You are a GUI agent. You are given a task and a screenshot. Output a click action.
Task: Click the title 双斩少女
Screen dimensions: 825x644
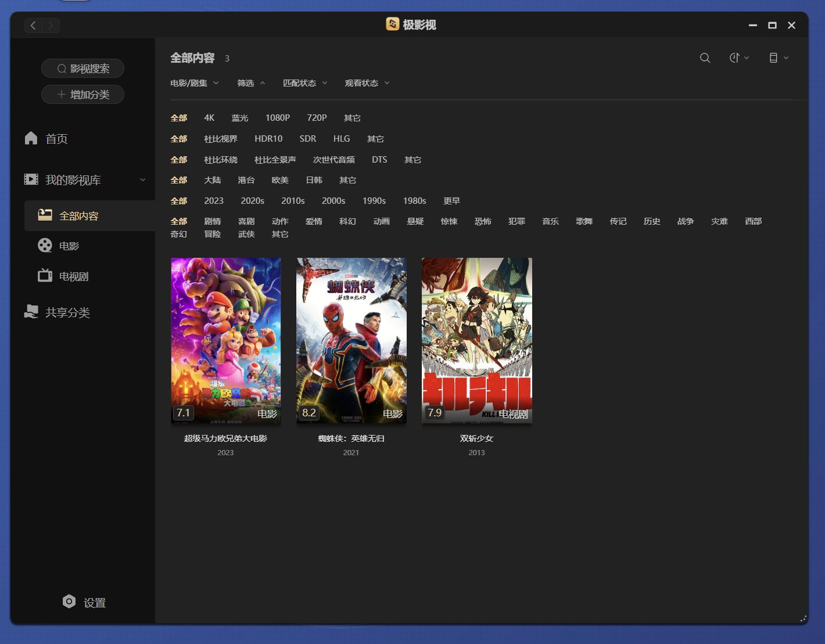(476, 438)
